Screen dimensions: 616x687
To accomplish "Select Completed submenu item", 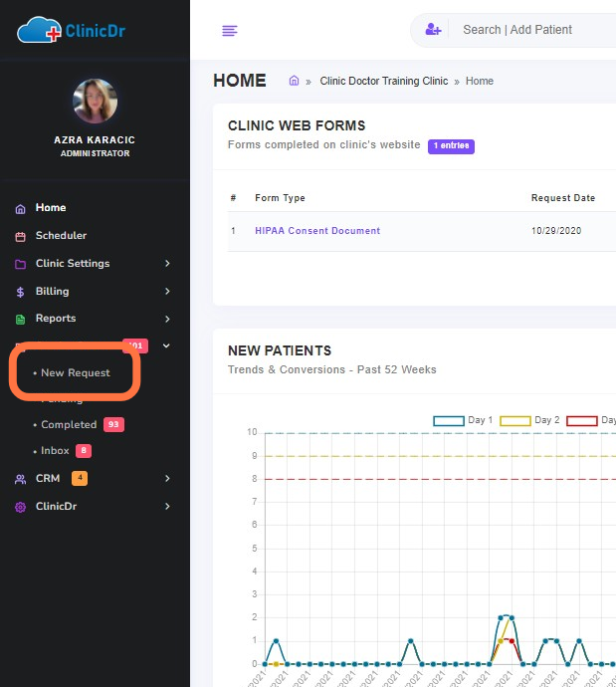I will click(x=69, y=424).
